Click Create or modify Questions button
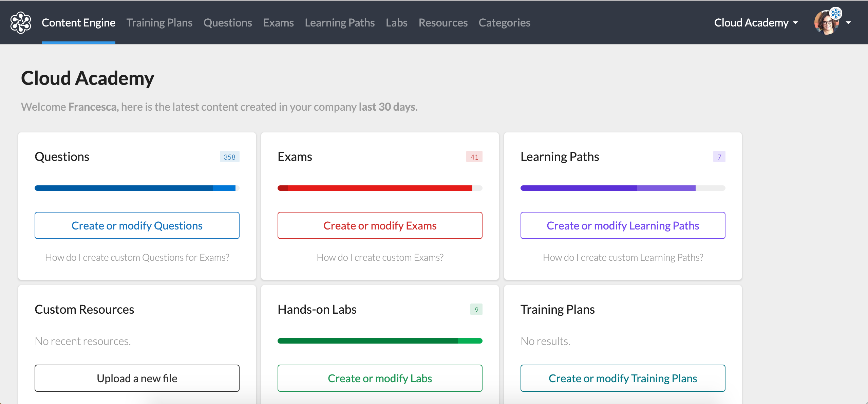 137,225
